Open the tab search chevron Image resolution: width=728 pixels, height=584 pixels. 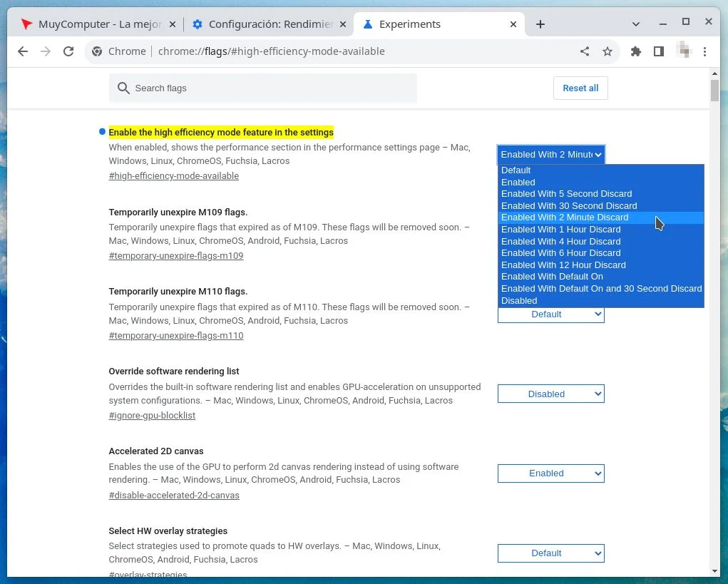click(x=635, y=24)
